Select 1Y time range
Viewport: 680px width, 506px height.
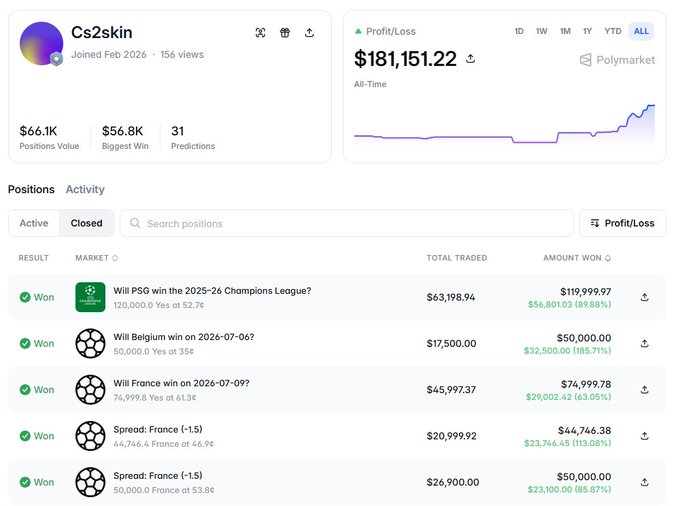point(587,31)
